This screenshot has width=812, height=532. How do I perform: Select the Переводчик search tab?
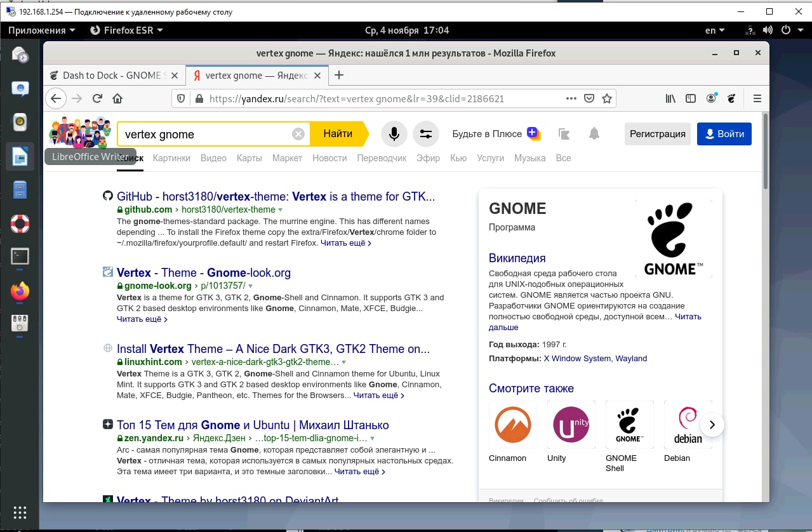[x=382, y=158]
